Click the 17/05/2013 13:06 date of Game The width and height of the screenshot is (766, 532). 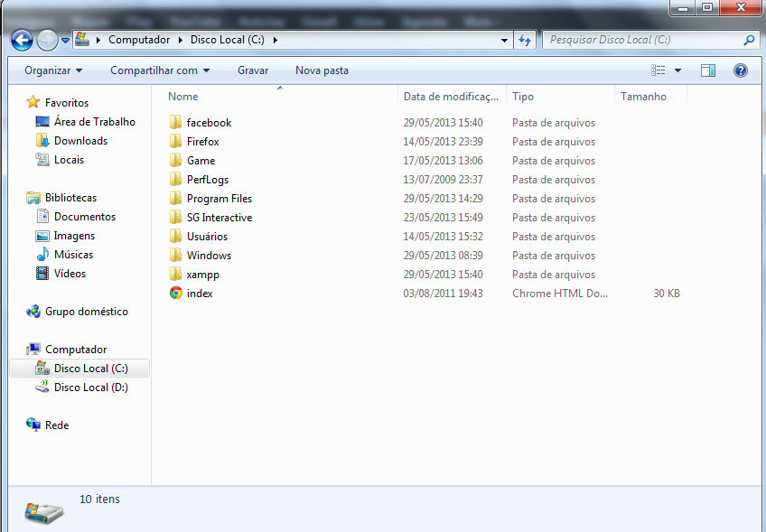coord(444,160)
